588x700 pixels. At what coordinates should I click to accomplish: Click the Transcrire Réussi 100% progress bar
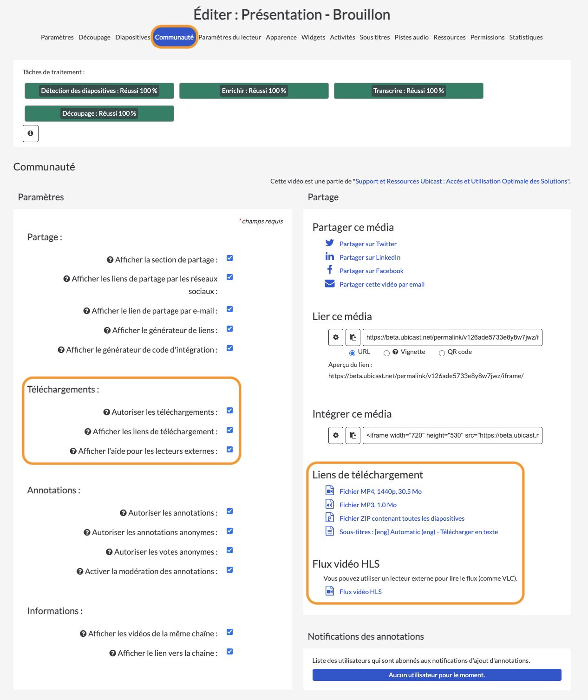tap(409, 91)
